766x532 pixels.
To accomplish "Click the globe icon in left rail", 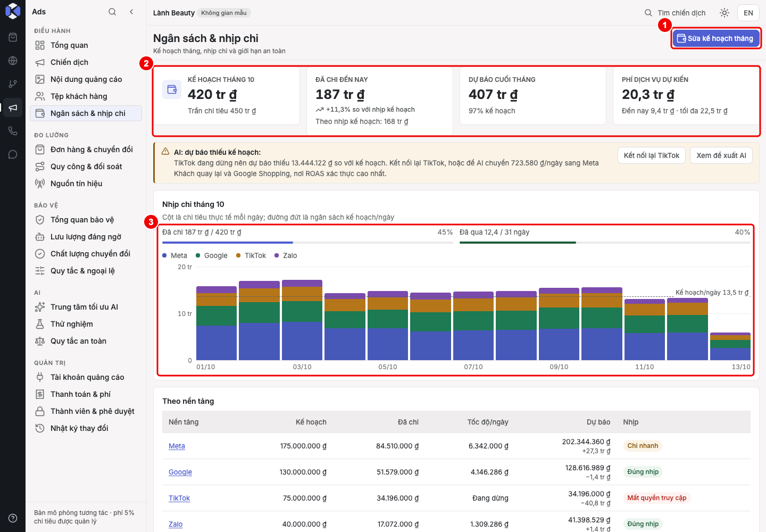I will click(13, 61).
